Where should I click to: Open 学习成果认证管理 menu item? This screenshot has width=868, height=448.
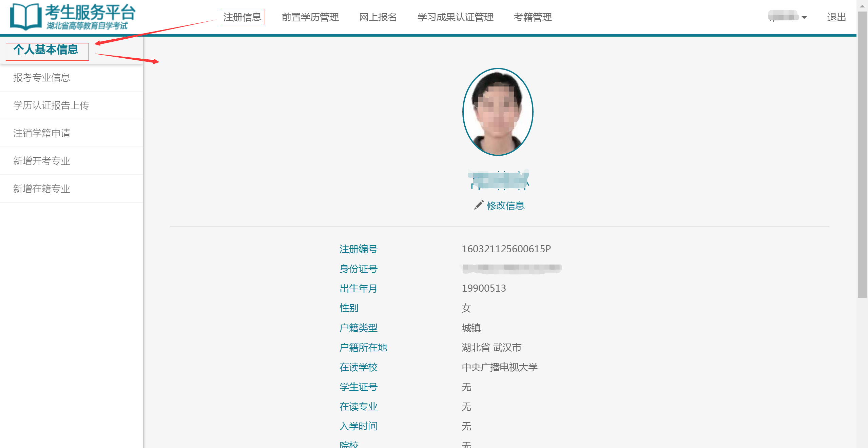click(x=455, y=17)
